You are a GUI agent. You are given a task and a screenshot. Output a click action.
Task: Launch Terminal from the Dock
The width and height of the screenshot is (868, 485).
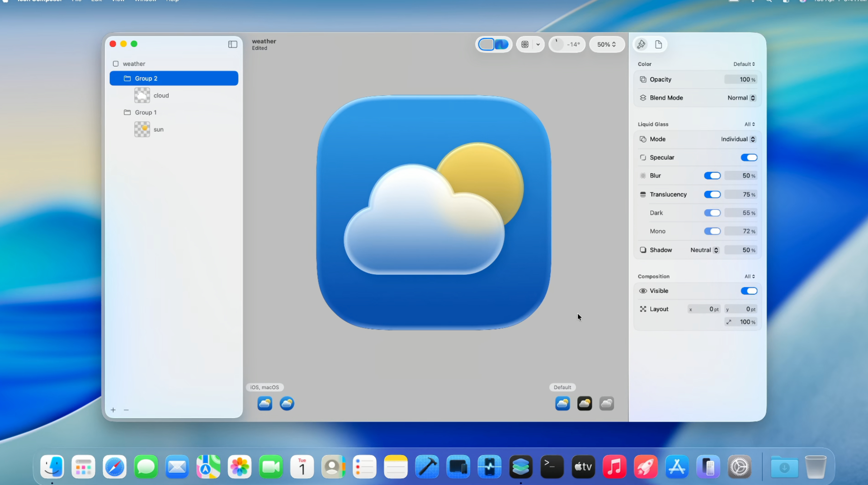coord(552,467)
